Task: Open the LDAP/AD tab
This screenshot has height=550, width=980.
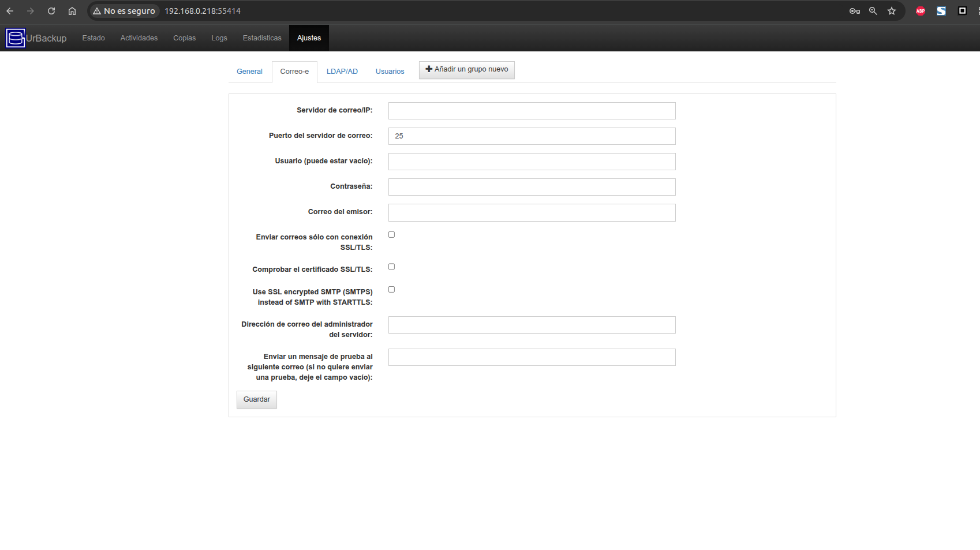Action: (x=342, y=72)
